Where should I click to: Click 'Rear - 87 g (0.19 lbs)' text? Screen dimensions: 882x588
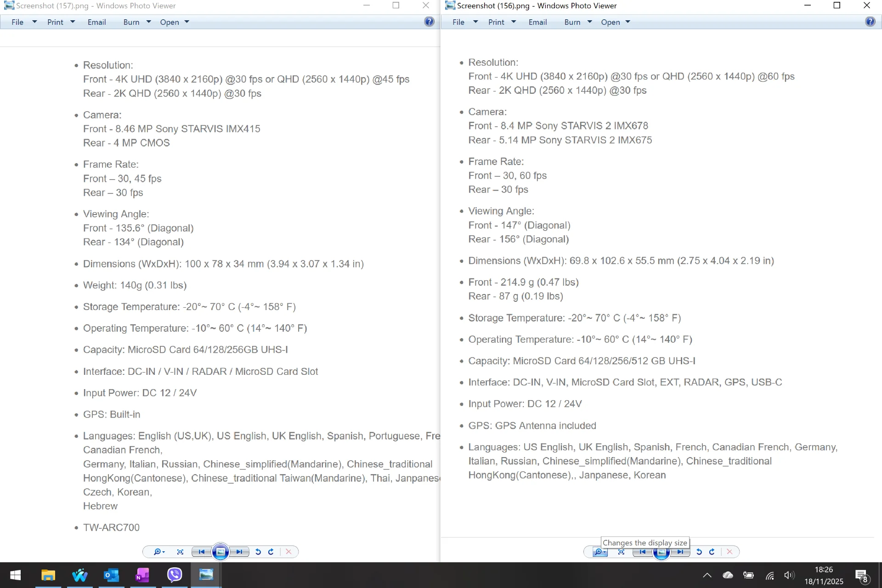pos(515,296)
